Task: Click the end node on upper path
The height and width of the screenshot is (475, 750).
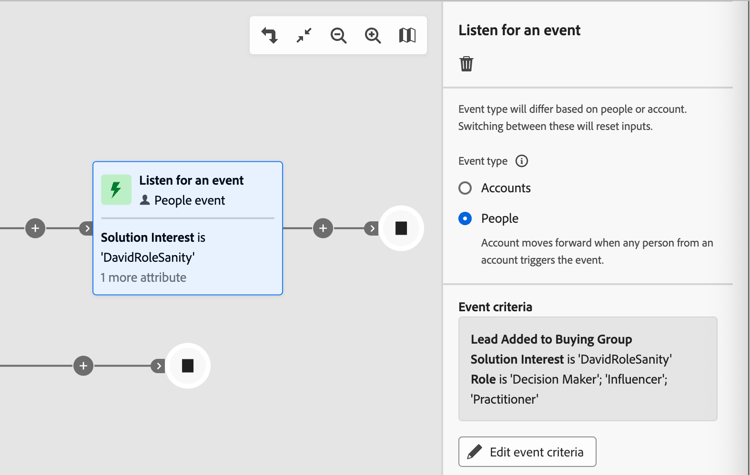Action: (401, 228)
